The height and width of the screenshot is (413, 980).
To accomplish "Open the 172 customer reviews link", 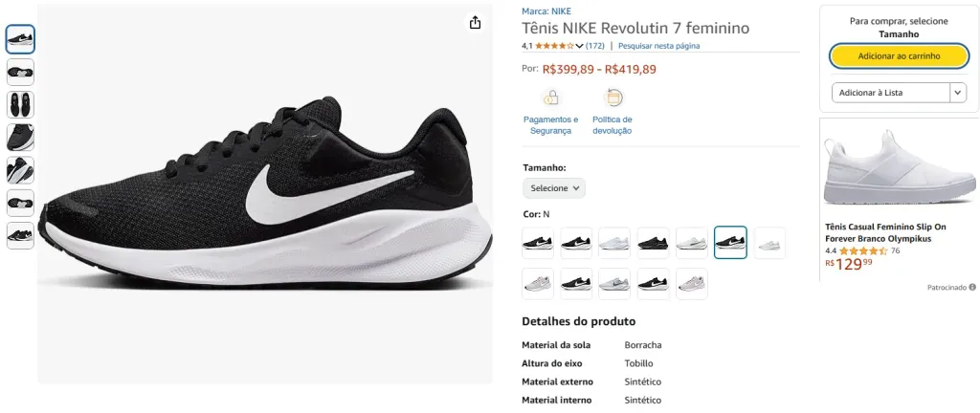I will 595,46.
